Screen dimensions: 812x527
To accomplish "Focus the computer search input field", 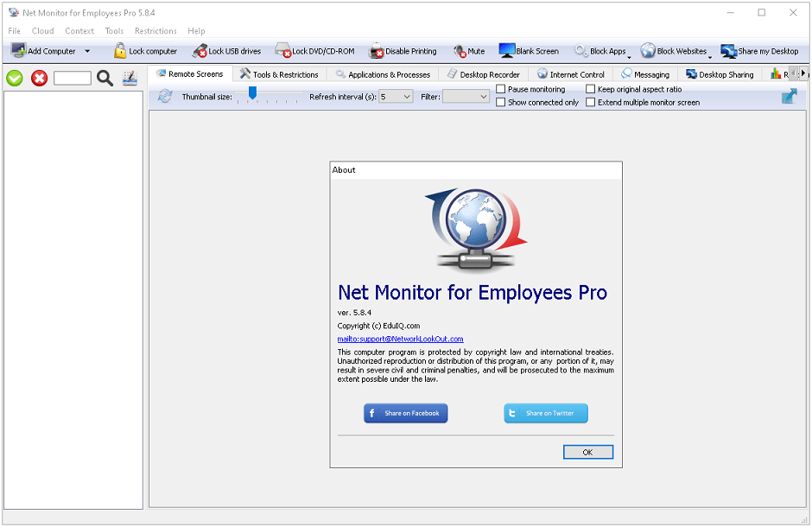I will [73, 79].
